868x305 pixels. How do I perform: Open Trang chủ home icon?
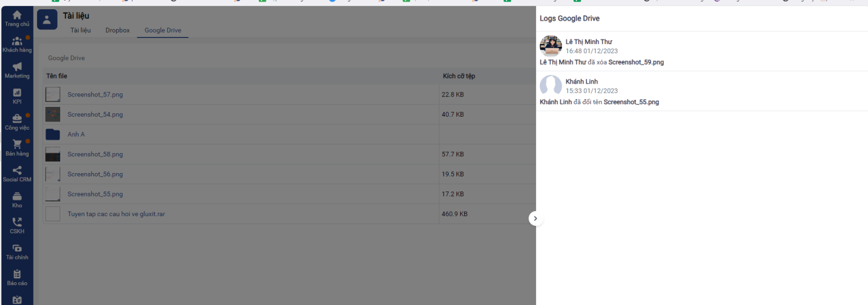click(x=17, y=15)
